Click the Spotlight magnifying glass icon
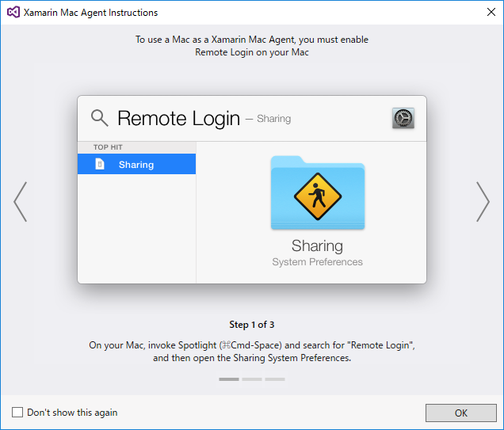This screenshot has height=430, width=504. 99,118
